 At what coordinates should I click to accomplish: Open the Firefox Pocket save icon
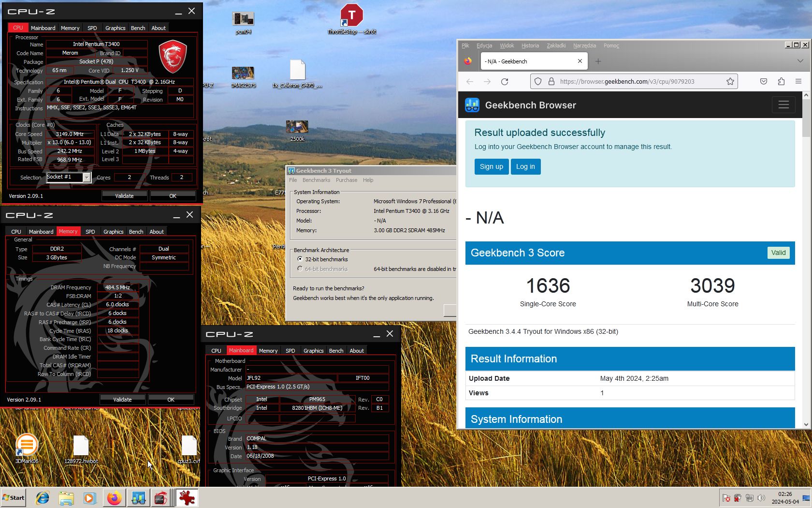tap(764, 81)
